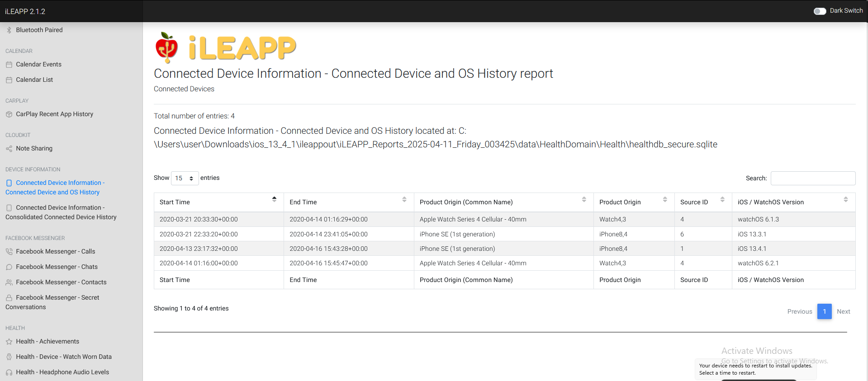Click the Windows update restart notification
868x381 pixels.
755,369
